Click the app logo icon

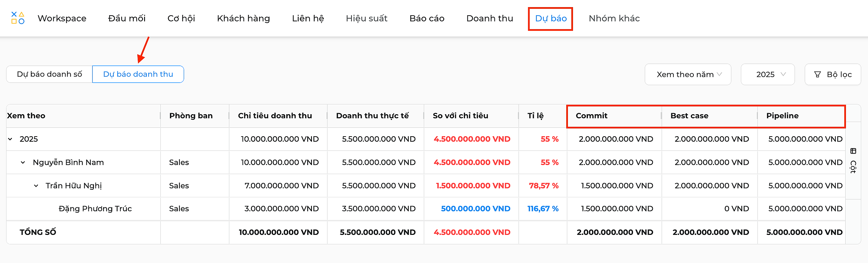(18, 18)
